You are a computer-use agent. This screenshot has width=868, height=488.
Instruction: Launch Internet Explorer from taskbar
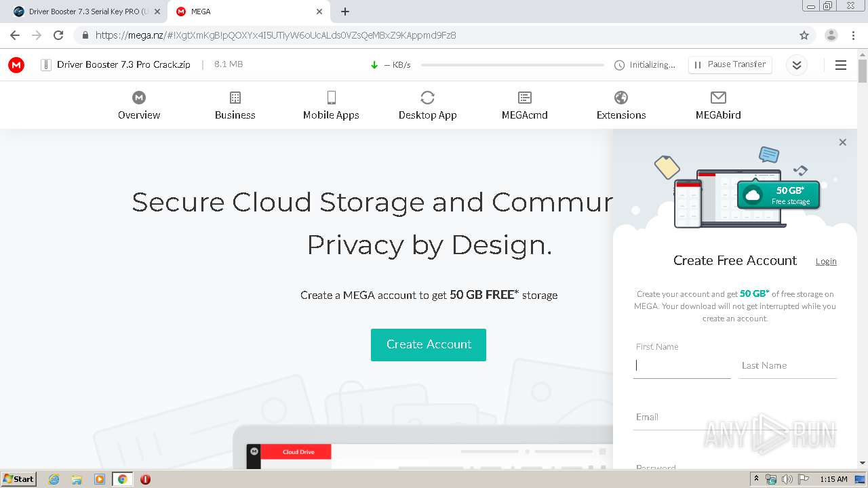[x=54, y=479]
